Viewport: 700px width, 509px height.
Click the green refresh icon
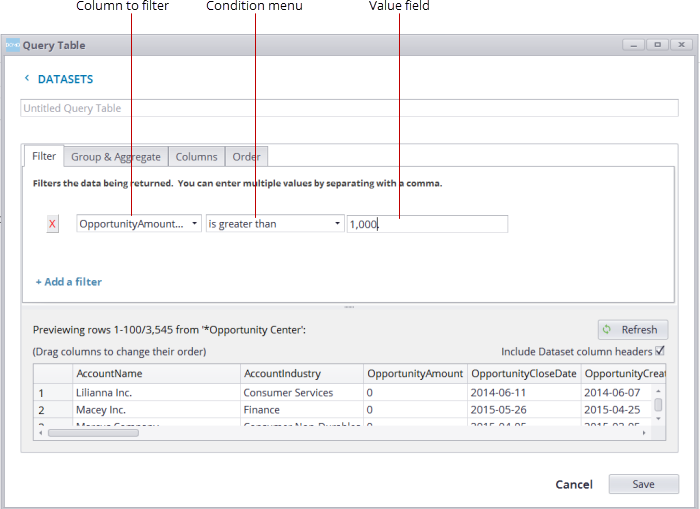pyautogui.click(x=607, y=330)
